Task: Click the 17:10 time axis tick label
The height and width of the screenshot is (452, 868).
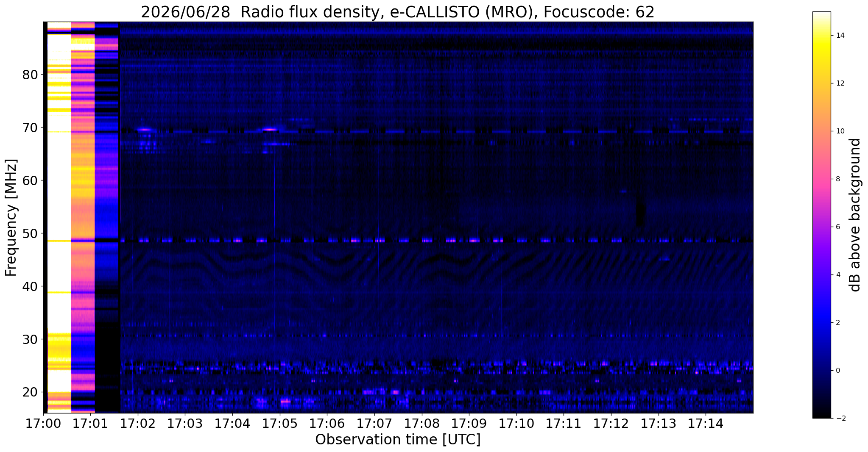Action: [516, 423]
